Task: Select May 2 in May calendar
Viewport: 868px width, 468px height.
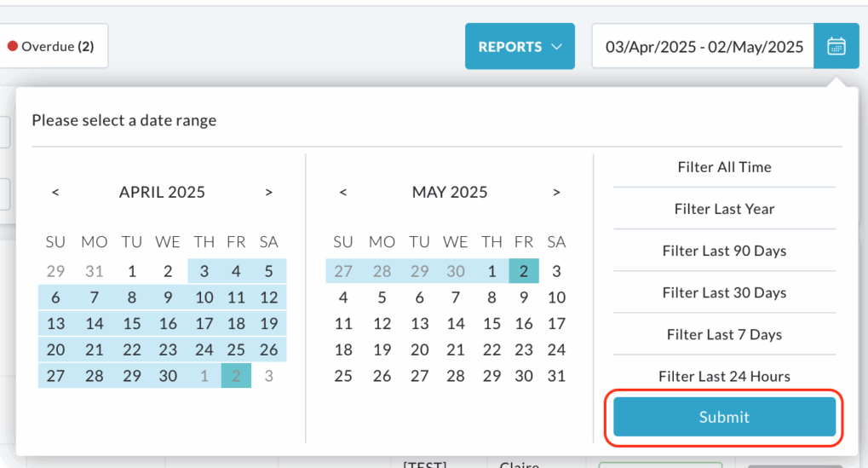Action: tap(524, 271)
